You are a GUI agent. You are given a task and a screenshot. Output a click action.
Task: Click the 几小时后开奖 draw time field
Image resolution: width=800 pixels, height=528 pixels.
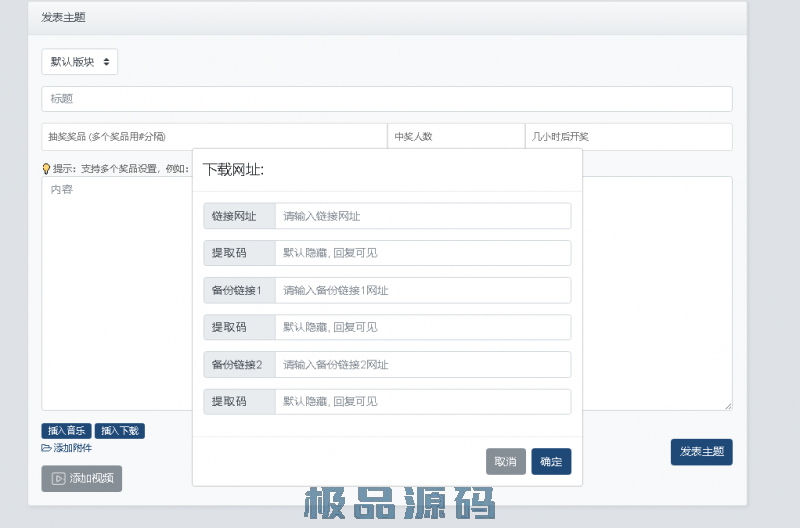tap(628, 137)
